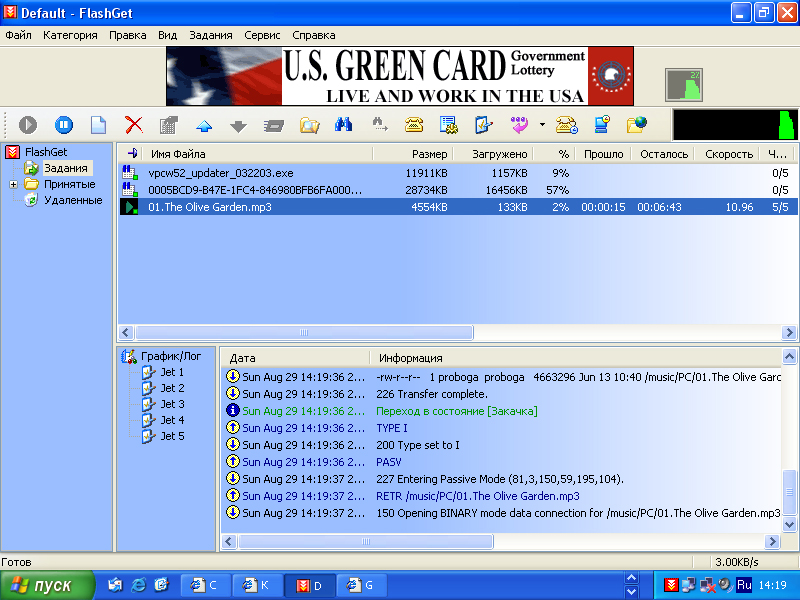This screenshot has height=600, width=800.
Task: Open the Категория menu
Action: click(70, 35)
